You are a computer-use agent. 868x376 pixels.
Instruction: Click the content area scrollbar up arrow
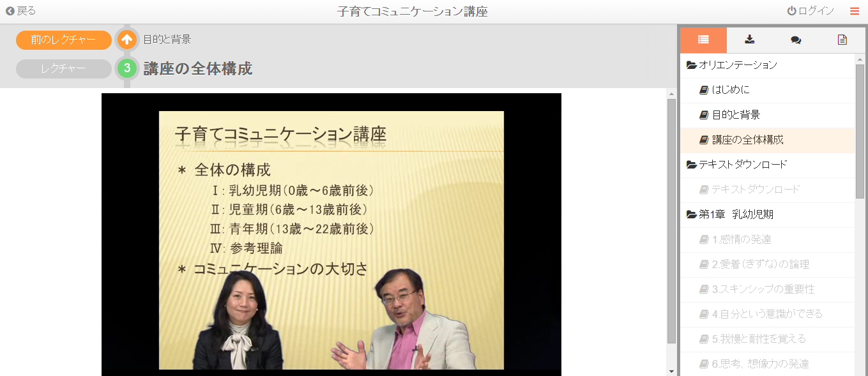[x=671, y=94]
